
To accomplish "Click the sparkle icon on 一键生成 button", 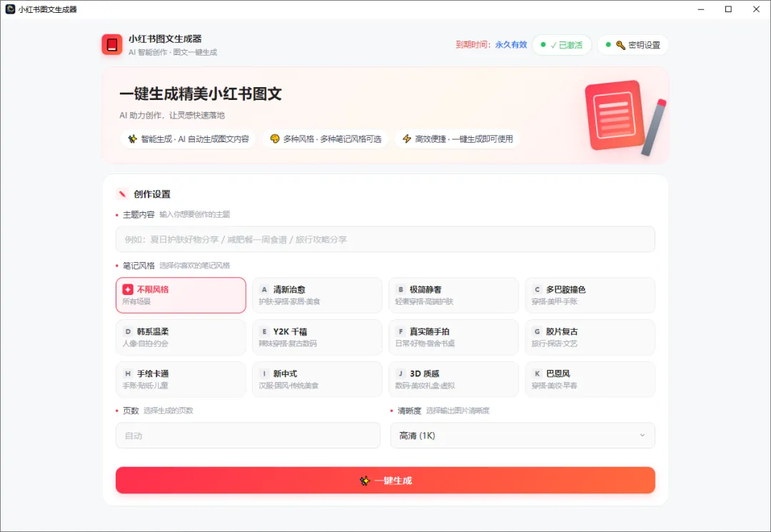I will coord(364,481).
